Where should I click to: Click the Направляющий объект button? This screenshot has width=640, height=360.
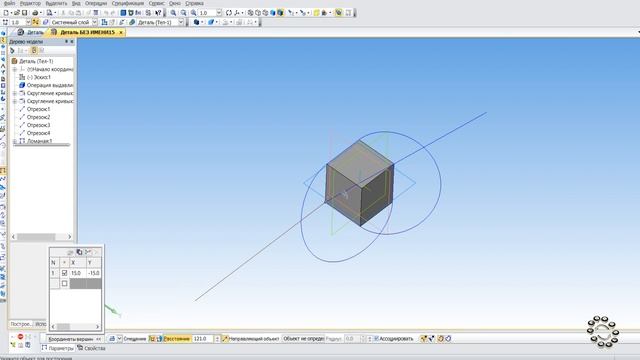(254, 338)
